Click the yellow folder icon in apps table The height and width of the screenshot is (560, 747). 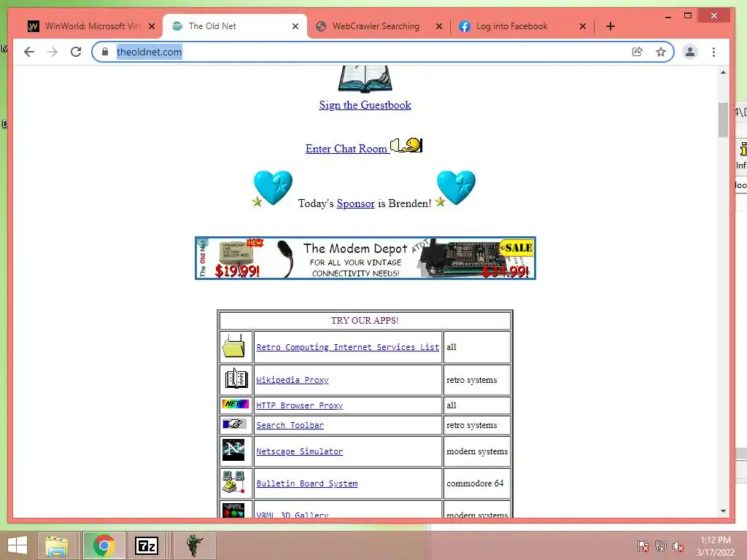click(x=234, y=346)
